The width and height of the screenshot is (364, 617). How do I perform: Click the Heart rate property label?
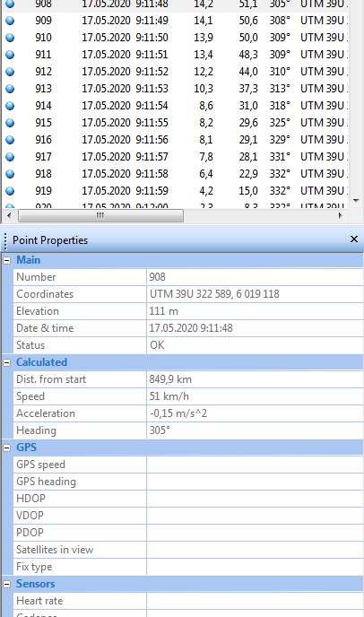(39, 601)
